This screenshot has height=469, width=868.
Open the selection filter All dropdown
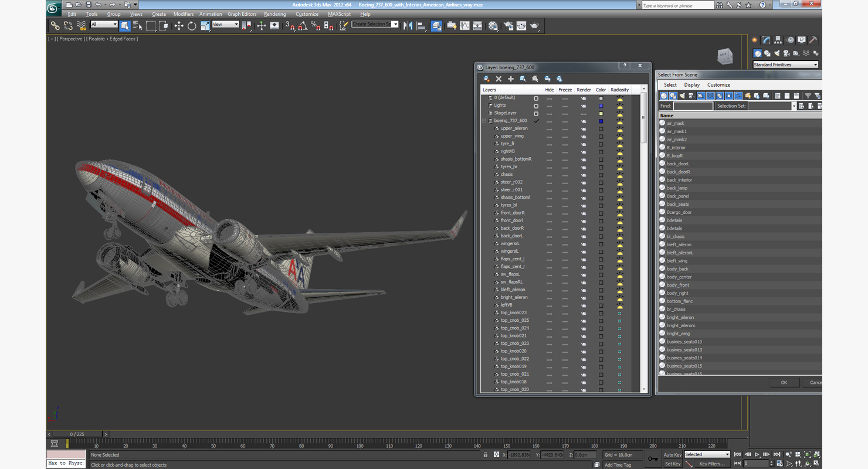point(104,25)
